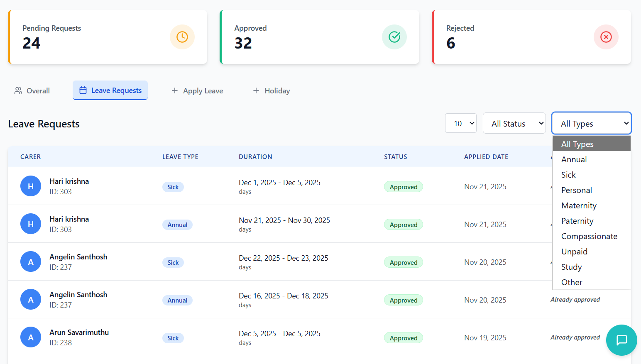Click Arun Savarimuthu's avatar icon
This screenshot has width=641, height=364.
pyautogui.click(x=31, y=337)
